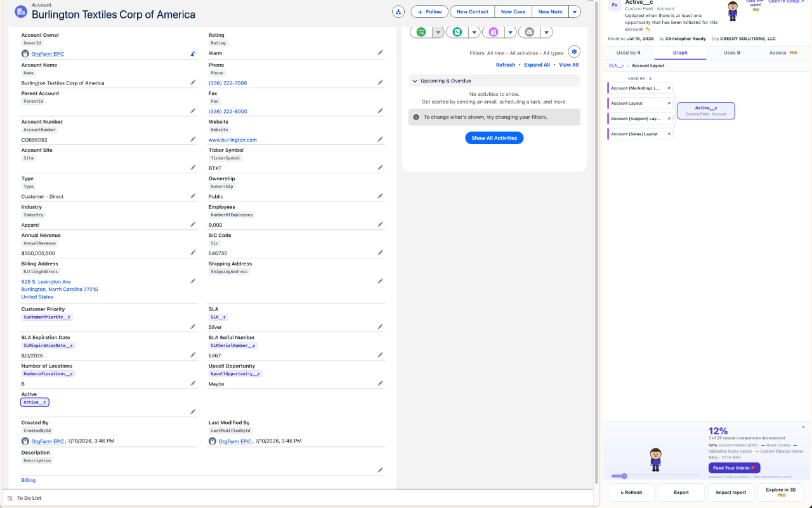Click the New Case button
Image resolution: width=812 pixels, height=508 pixels.
(513, 11)
